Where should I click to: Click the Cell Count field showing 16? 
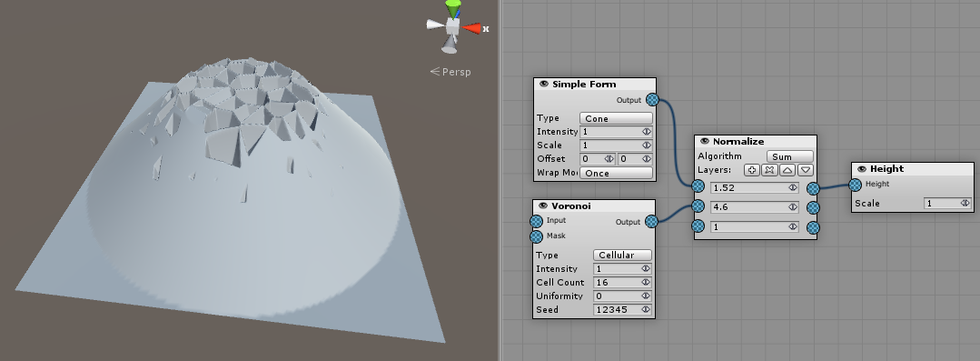pyautogui.click(x=622, y=282)
